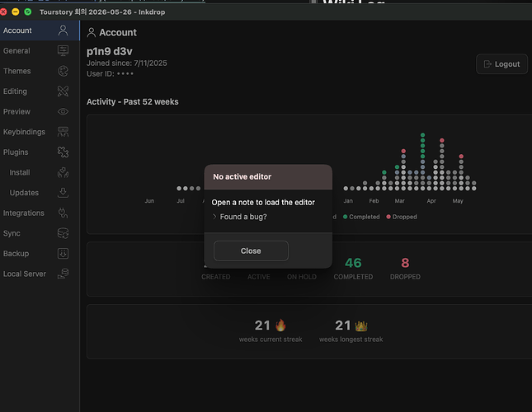Open the Local Server settings
Viewport: 532px width, 412px height.
(x=40, y=274)
